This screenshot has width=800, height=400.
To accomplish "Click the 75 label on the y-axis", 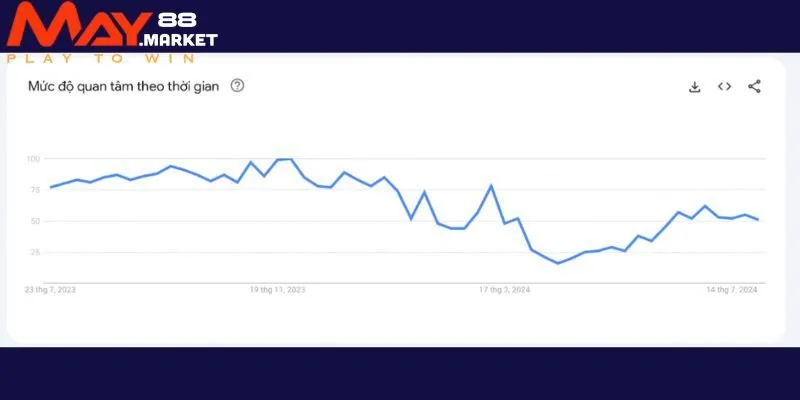I will (35, 190).
